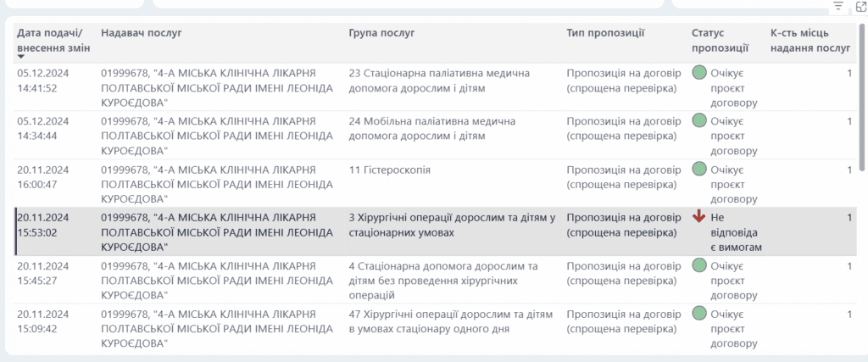The width and height of the screenshot is (868, 362).
Task: Click green status circle in '4 Стаціонарна допомога' row
Action: tap(699, 265)
